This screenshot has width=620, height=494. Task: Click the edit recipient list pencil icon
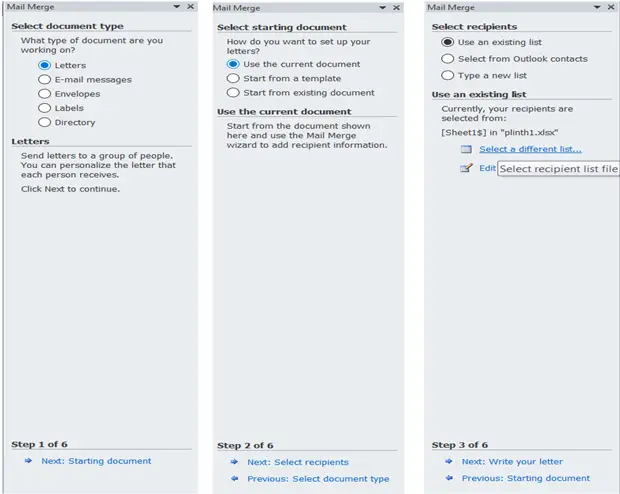coord(466,168)
